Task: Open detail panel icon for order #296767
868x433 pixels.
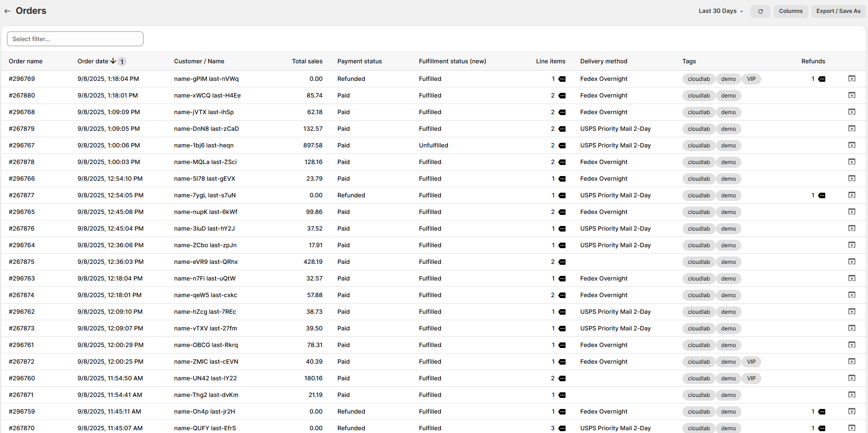Action: click(851, 146)
